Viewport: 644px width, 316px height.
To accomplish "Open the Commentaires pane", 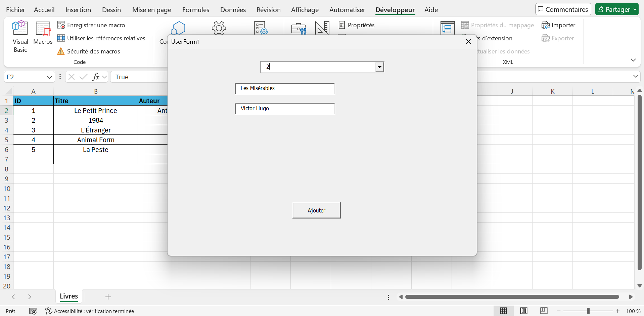I will pos(563,9).
